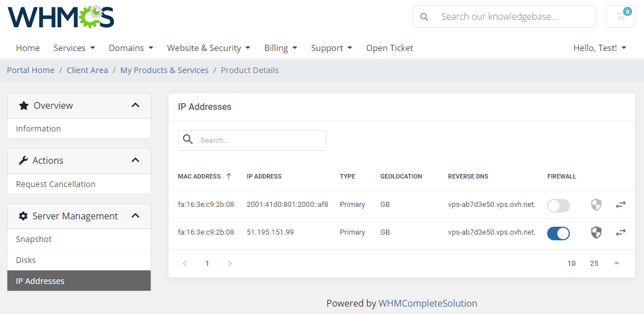This screenshot has height=314, width=644.
Task: Show 25 entries per page
Action: pyautogui.click(x=594, y=264)
